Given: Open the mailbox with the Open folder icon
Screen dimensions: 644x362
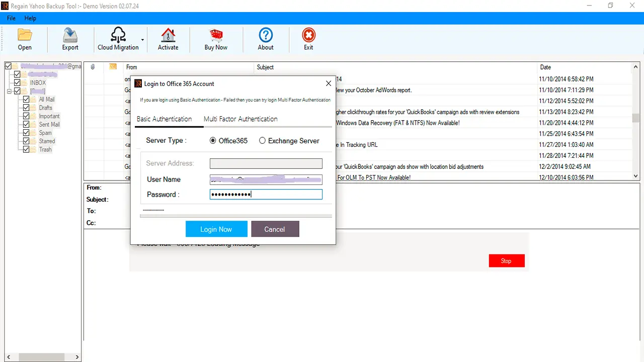Looking at the screenshot, I should click(x=25, y=40).
